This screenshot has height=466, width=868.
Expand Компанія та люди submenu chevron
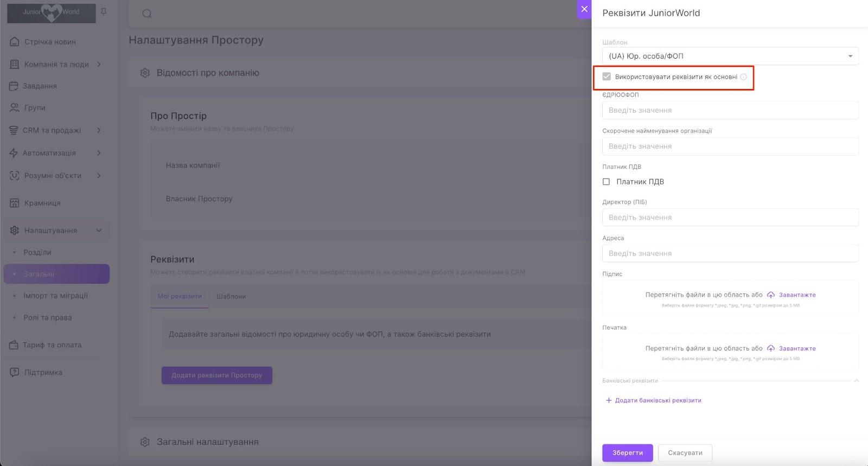pyautogui.click(x=99, y=64)
